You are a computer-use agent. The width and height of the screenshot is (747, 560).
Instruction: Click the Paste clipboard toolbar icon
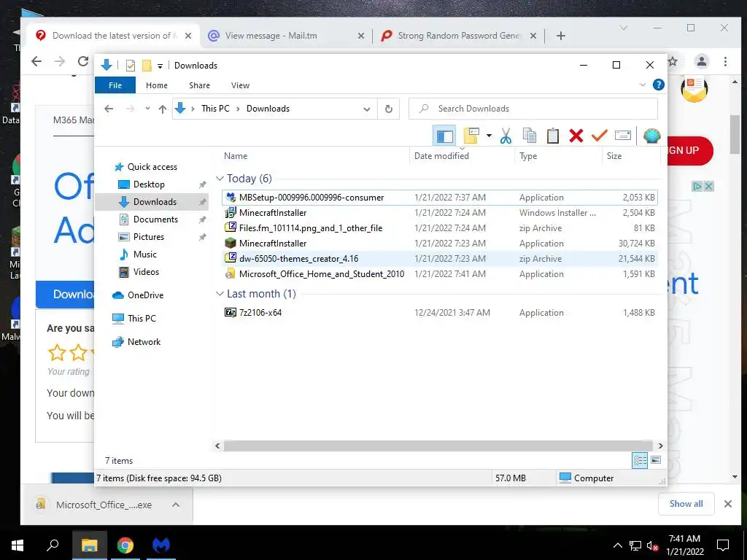[553, 136]
